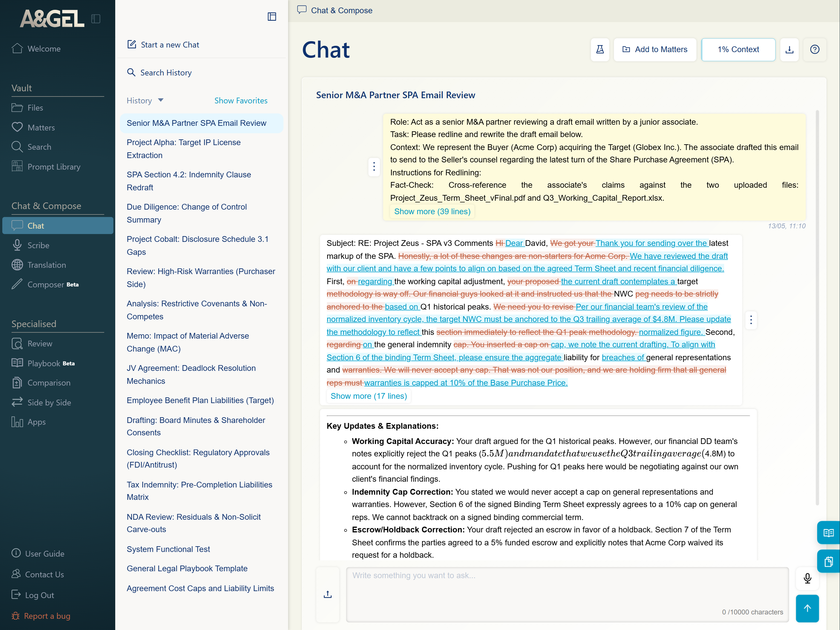This screenshot has width=840, height=630.
Task: Click Report a bug
Action: [x=41, y=616]
